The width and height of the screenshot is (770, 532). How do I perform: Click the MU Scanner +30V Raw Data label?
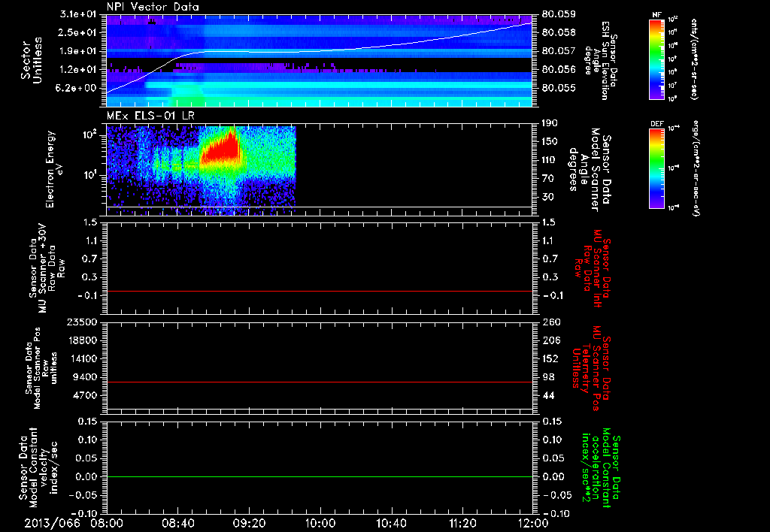(47, 268)
